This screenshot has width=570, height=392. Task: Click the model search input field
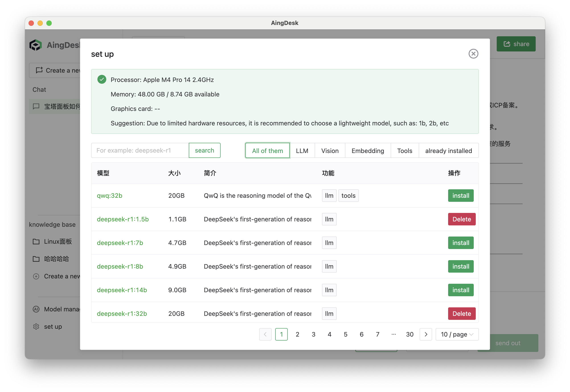coord(140,150)
